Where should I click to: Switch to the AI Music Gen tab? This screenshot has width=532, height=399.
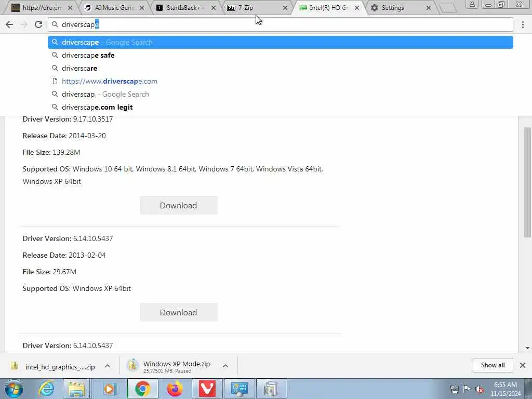click(x=114, y=7)
